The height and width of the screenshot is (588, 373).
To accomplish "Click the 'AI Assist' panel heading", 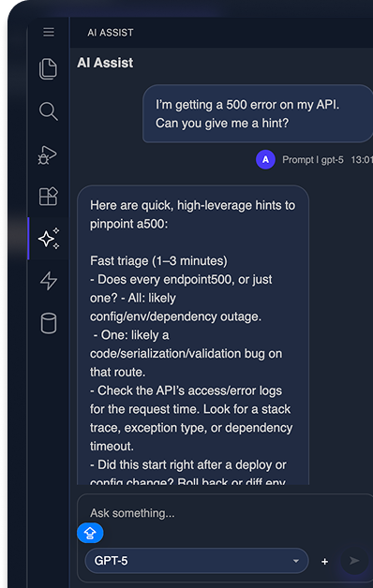I will [105, 63].
